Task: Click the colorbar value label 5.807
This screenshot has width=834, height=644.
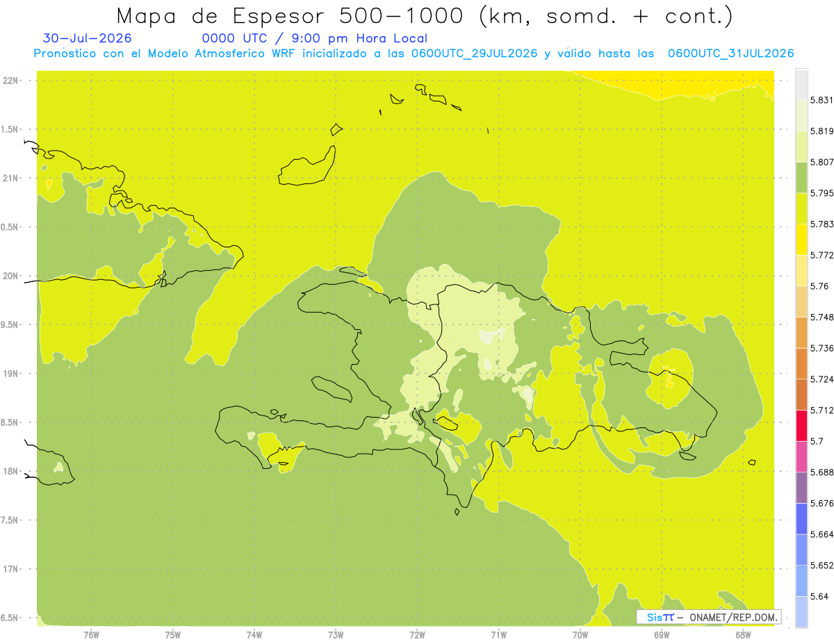Action: [x=821, y=162]
